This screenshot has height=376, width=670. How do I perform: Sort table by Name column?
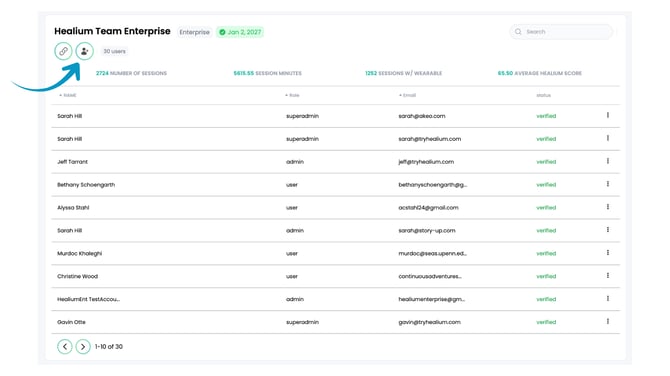click(68, 95)
